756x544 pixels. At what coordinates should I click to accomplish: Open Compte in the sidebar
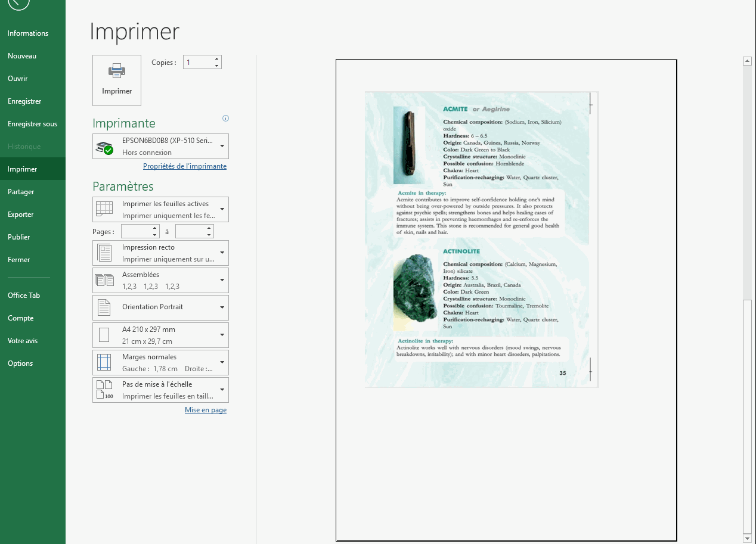click(33, 318)
